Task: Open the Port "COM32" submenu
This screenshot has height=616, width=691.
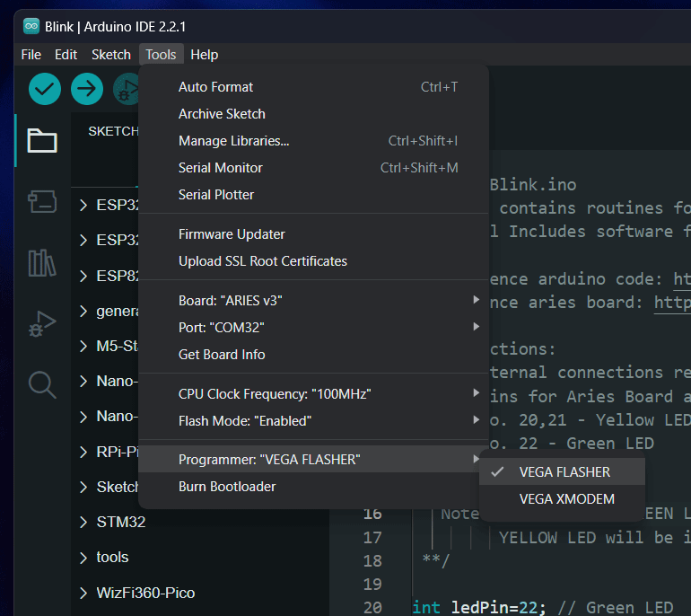Action: 314,327
